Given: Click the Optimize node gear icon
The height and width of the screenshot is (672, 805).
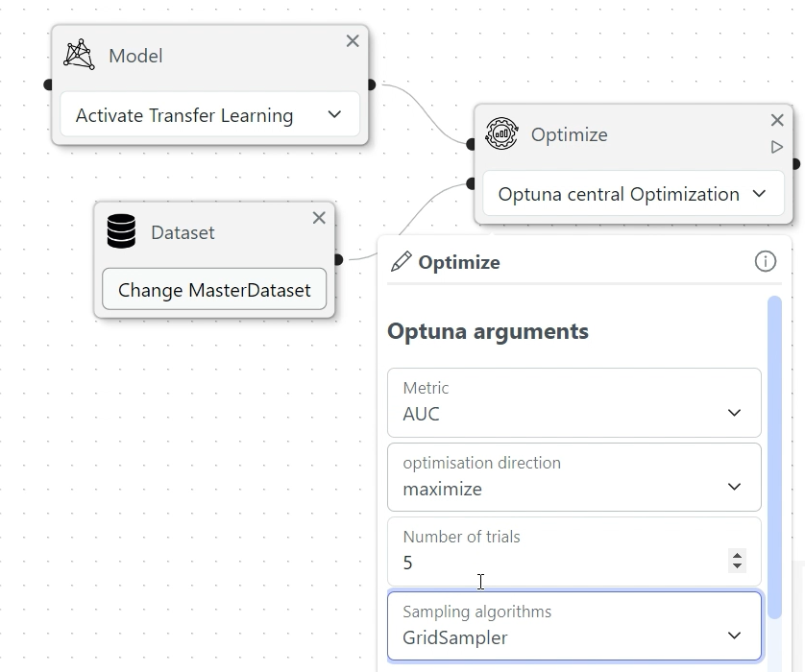Looking at the screenshot, I should (x=501, y=134).
